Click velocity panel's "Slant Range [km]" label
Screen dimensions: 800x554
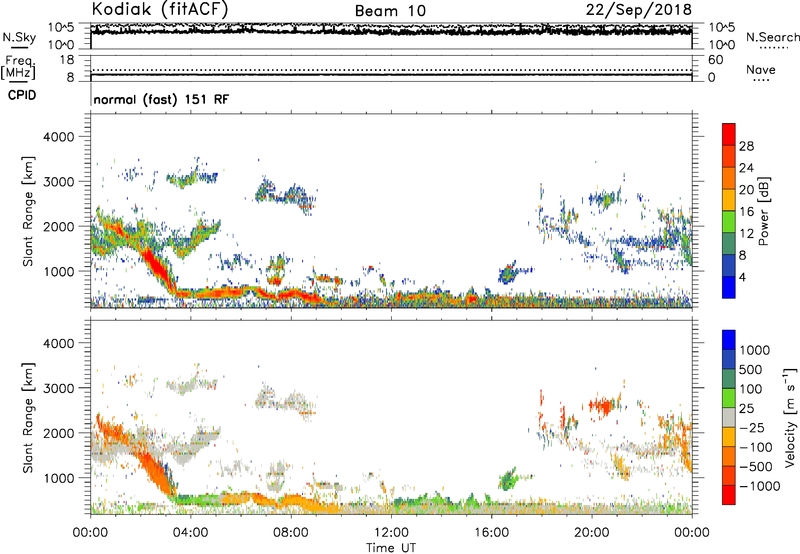click(x=28, y=418)
